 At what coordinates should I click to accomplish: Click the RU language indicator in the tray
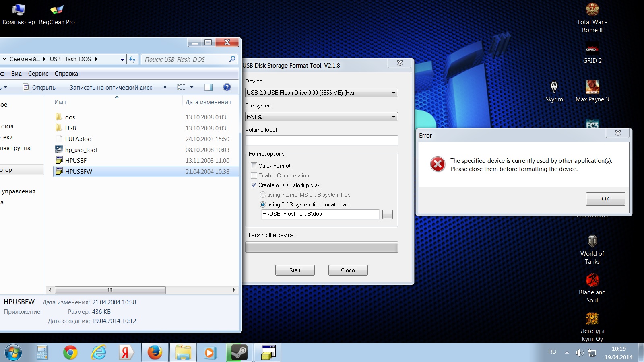pos(552,352)
